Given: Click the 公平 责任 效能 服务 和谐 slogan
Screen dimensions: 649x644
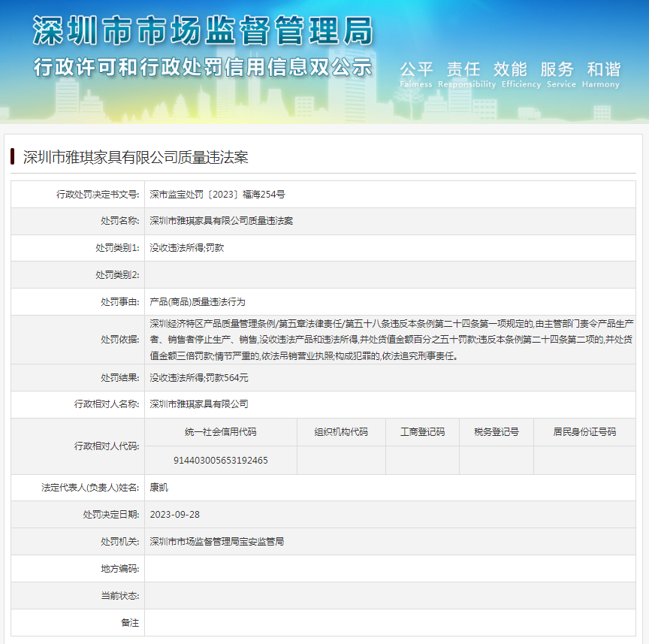Looking at the screenshot, I should (510, 69).
